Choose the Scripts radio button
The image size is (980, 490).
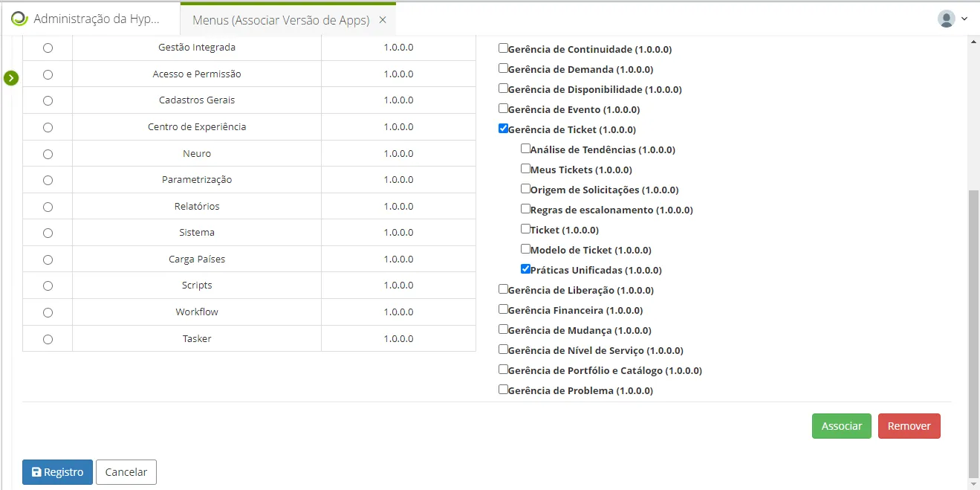(x=48, y=286)
